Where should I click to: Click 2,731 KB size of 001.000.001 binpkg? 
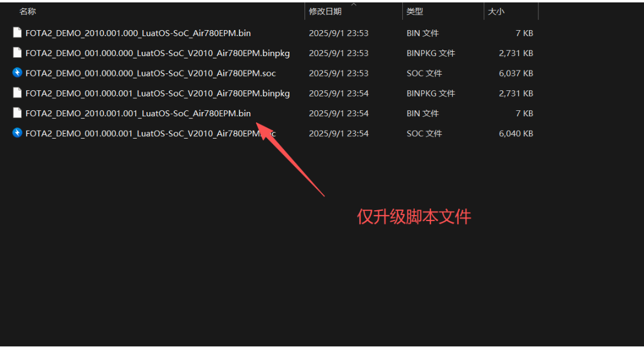point(516,93)
